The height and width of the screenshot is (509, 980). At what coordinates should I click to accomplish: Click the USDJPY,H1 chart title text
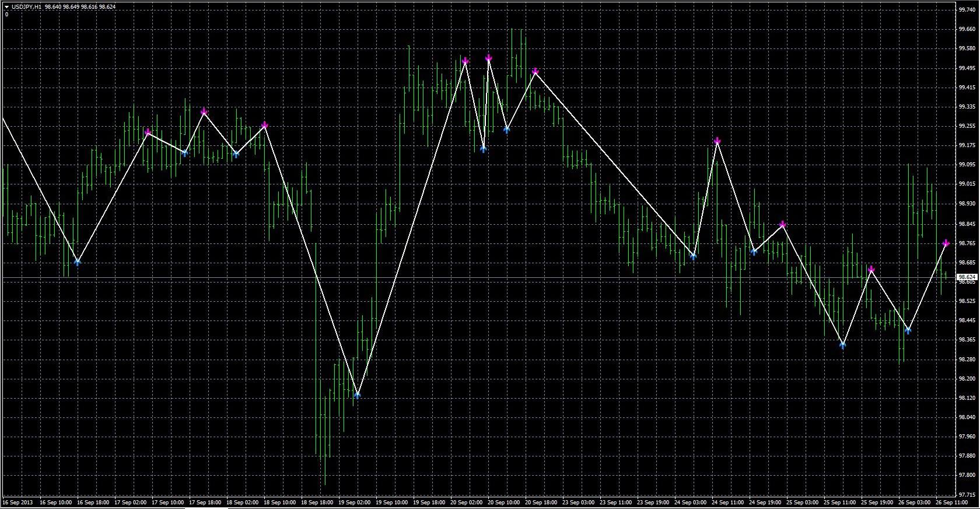point(26,6)
